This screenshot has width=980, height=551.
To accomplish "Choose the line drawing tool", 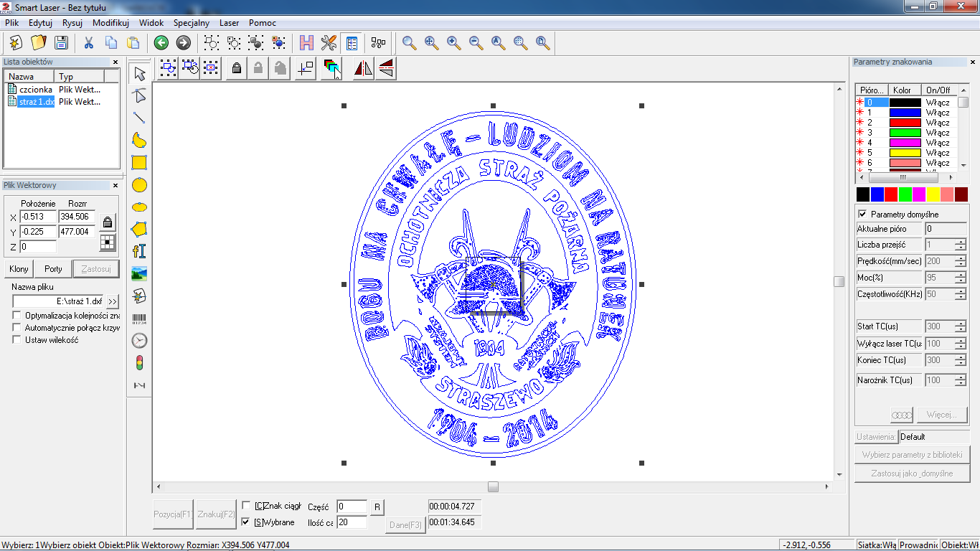I will click(x=139, y=118).
